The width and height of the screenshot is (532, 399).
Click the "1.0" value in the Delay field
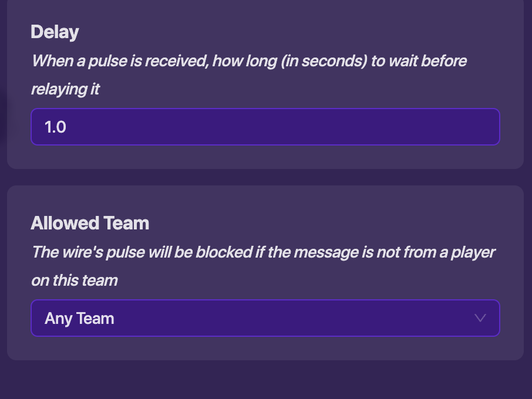55,127
